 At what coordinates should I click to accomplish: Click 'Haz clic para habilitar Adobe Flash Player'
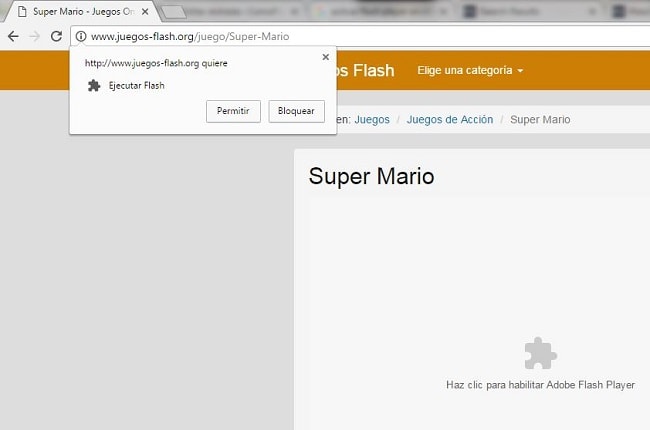point(540,385)
